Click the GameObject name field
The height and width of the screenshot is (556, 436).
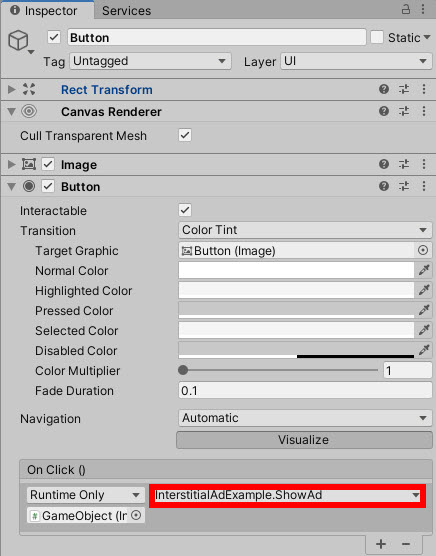pyautogui.click(x=217, y=37)
